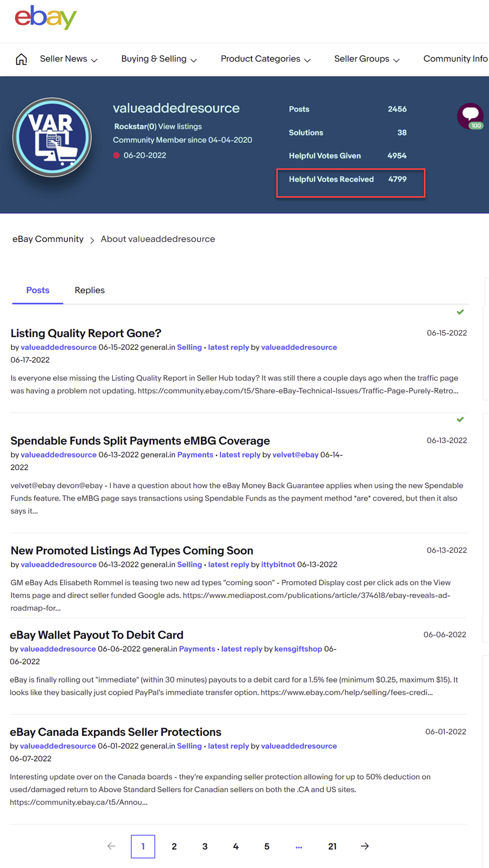Open latest reply on eBay Canada post
The height and width of the screenshot is (868, 489).
coord(228,746)
